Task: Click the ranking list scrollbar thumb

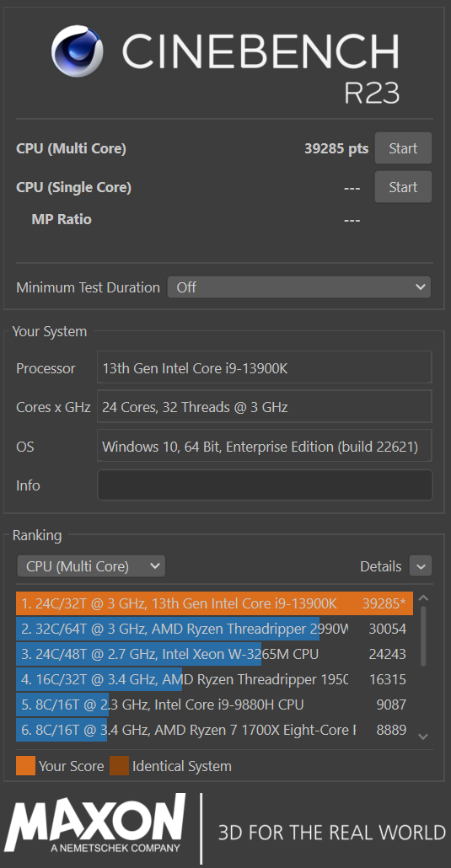Action: [424, 636]
